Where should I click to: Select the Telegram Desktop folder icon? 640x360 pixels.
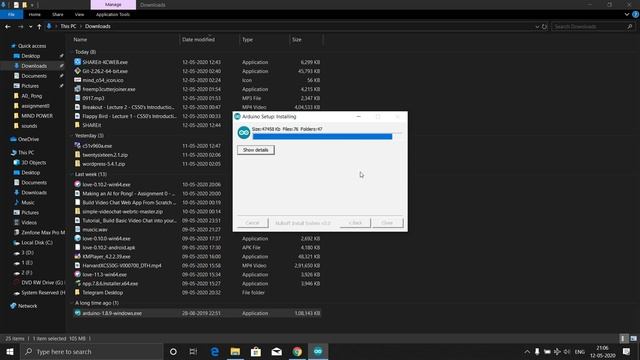(78, 293)
